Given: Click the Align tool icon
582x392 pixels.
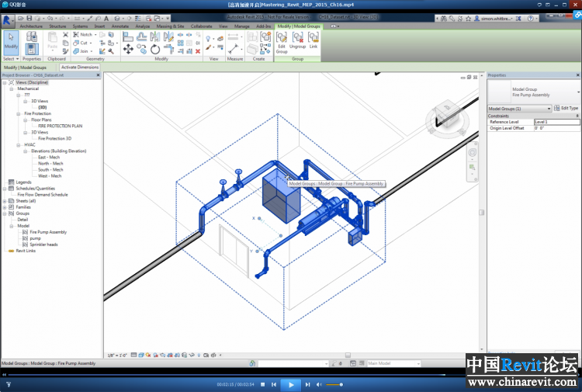Looking at the screenshot, I should [128, 36].
